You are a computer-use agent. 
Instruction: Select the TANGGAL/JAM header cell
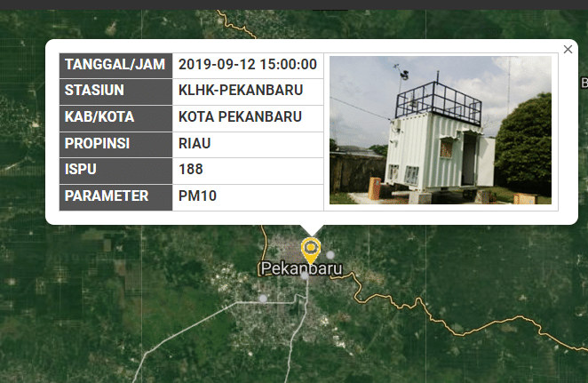click(115, 65)
